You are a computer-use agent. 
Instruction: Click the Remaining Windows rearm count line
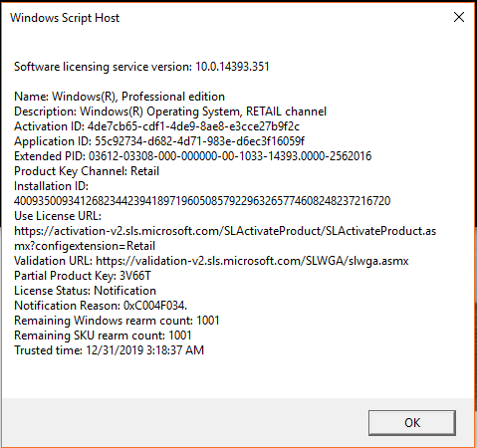117,321
